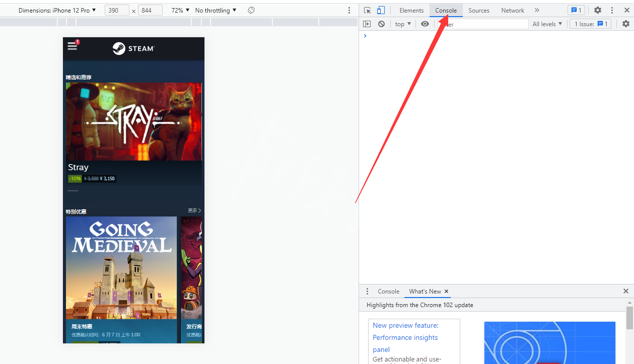The height and width of the screenshot is (364, 634).
Task: Click the 特别优惠 heading
Action: pos(76,211)
